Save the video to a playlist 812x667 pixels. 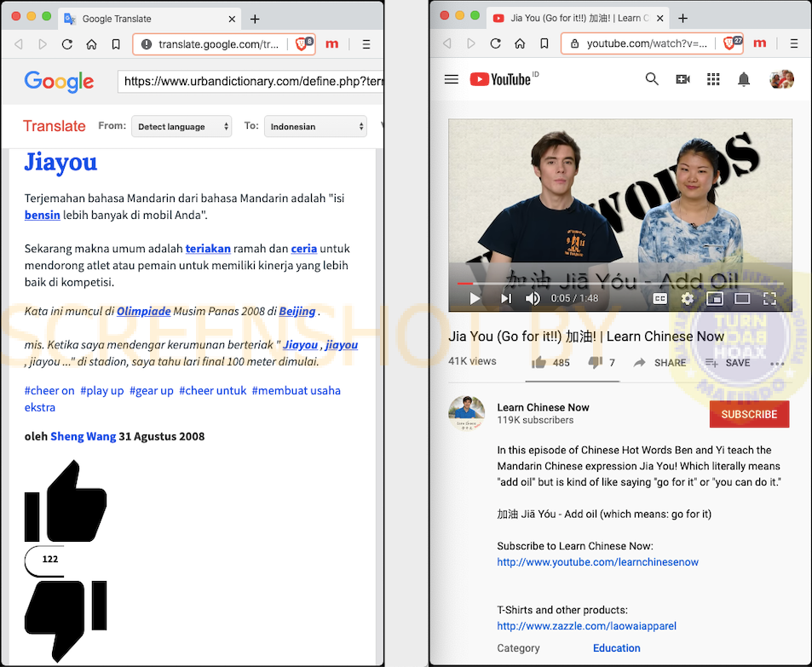point(728,363)
